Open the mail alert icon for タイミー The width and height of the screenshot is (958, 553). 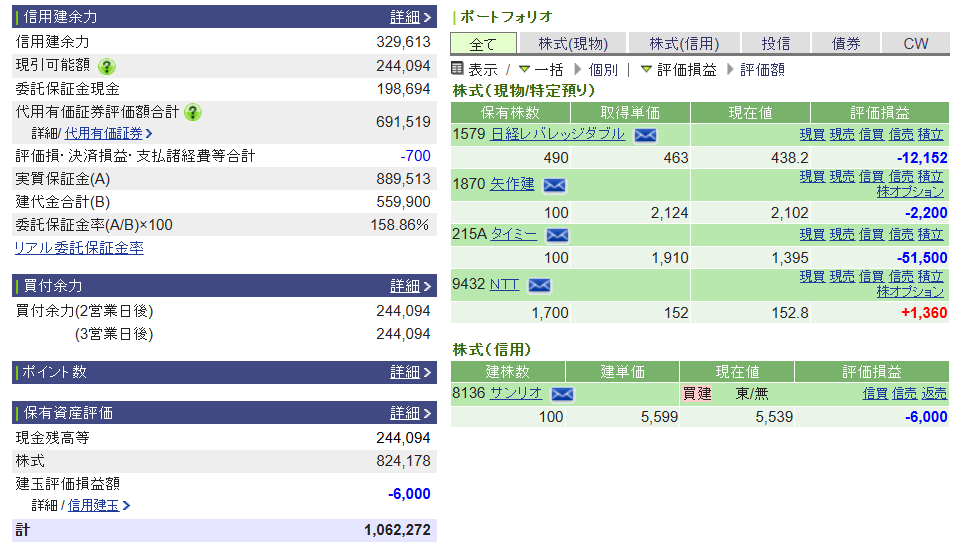click(557, 235)
